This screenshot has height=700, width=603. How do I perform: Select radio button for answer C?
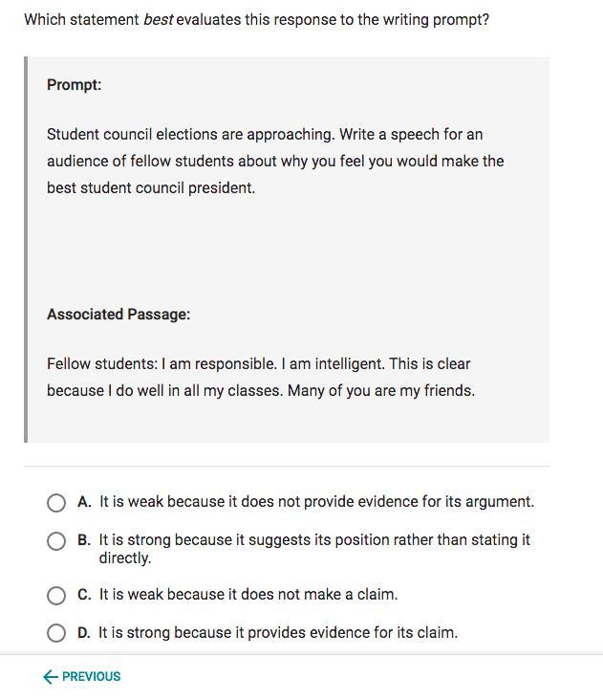(x=56, y=596)
